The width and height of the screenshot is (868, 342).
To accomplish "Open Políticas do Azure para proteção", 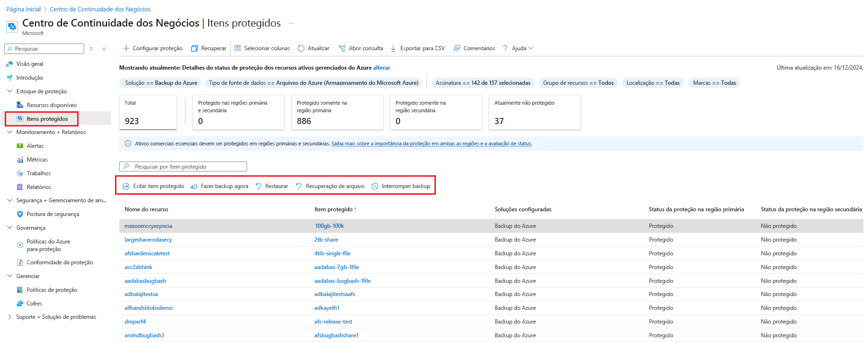I will click(48, 245).
